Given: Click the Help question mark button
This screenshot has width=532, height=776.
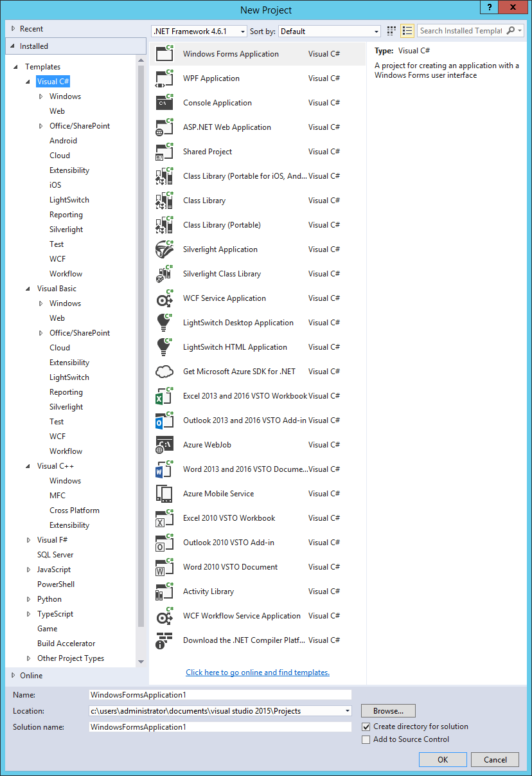Looking at the screenshot, I should coord(489,6).
